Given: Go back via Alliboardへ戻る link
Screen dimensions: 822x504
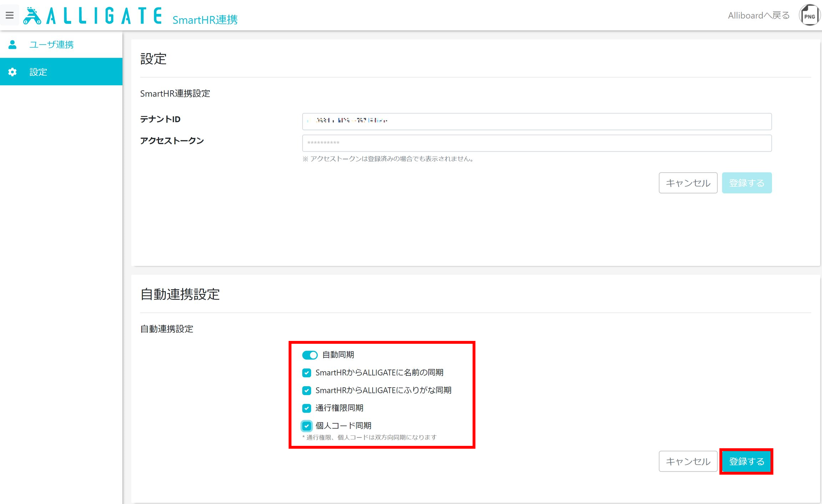Looking at the screenshot, I should click(x=759, y=15).
